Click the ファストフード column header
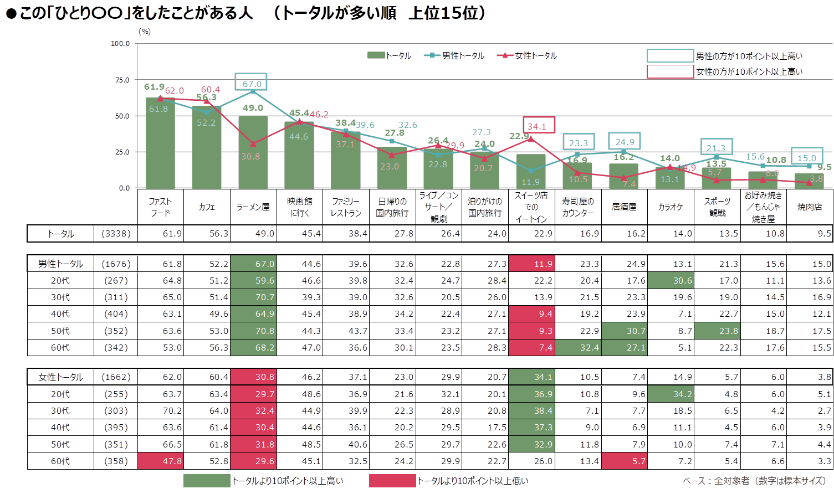 160,207
